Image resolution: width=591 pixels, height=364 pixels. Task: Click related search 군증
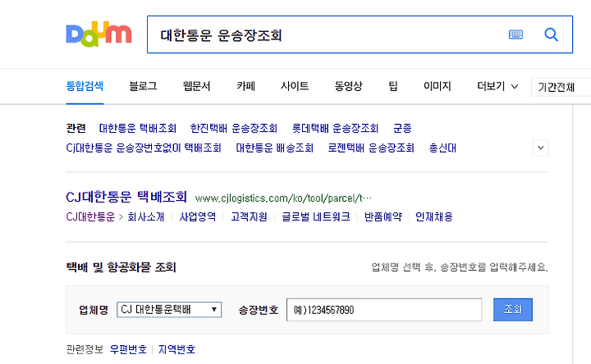402,129
